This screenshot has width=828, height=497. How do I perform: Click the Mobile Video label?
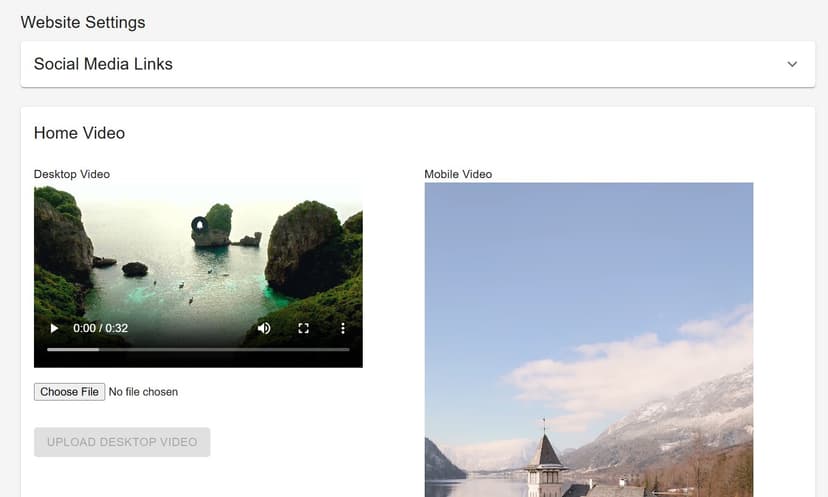(x=458, y=174)
